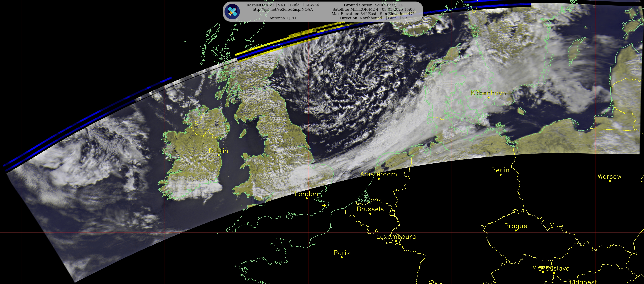Select the 'RaspiNOAA V2 | V4.0 | Build' header line
The height and width of the screenshot is (284, 644).
click(283, 5)
